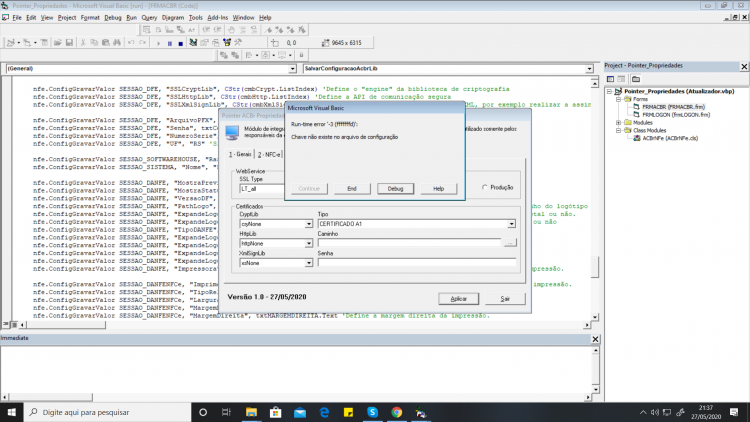The image size is (750, 422).
Task: Open the (General) object dropdown
Action: point(292,69)
